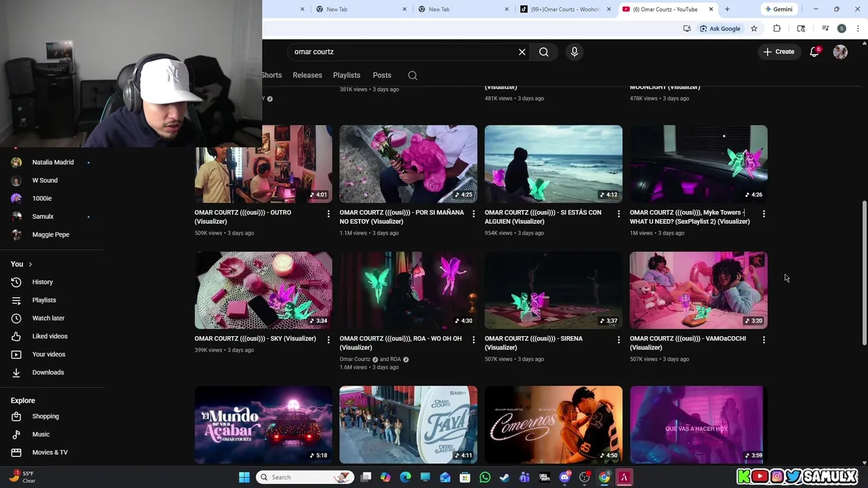Switch to the Shorts tab
Viewport: 868px width, 488px height.
coord(271,75)
